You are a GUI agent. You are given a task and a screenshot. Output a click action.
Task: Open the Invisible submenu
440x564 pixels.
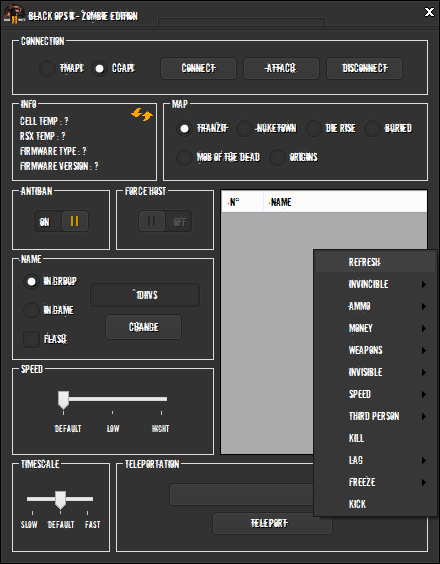coord(375,372)
